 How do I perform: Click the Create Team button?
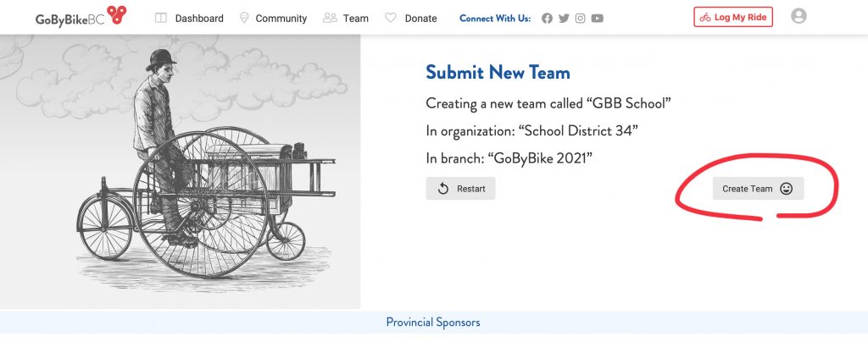758,189
